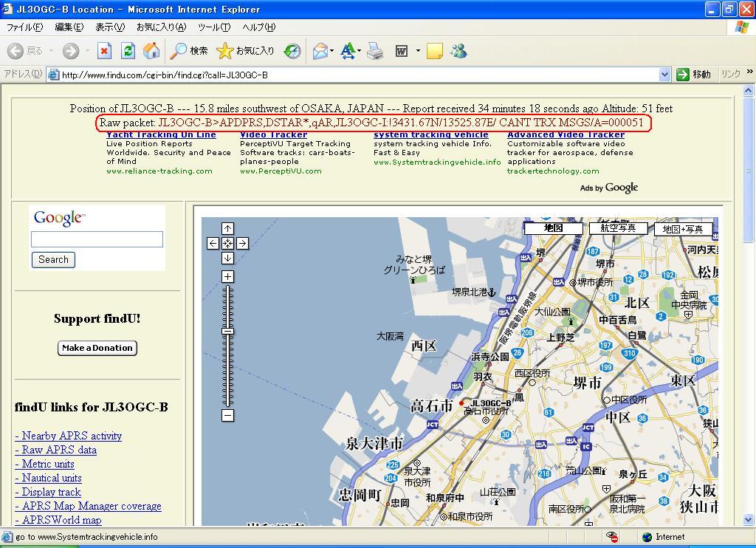Click the Edit with Word icon
Viewport: 756px width, 548px height.
[x=402, y=51]
